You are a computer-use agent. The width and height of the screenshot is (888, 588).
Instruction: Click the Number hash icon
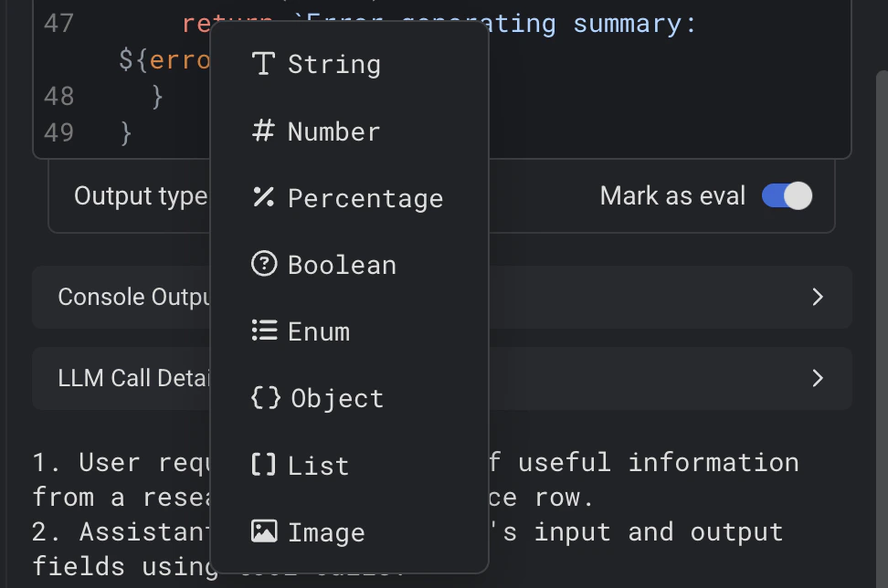263,131
